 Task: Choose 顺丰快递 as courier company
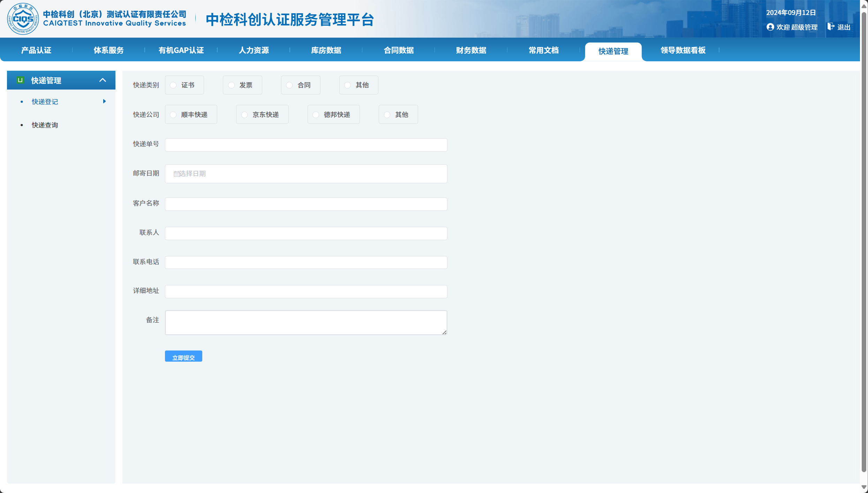click(x=173, y=115)
